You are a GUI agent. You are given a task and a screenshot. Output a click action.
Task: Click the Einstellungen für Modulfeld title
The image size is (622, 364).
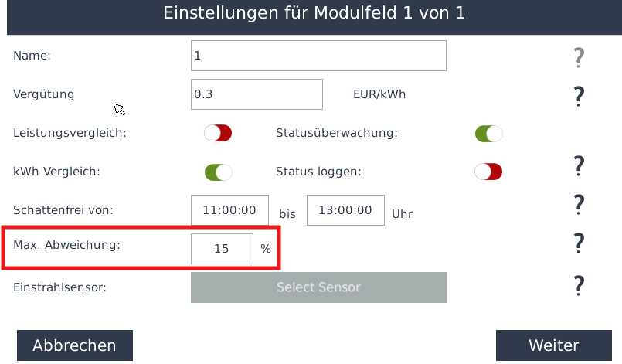pos(314,13)
